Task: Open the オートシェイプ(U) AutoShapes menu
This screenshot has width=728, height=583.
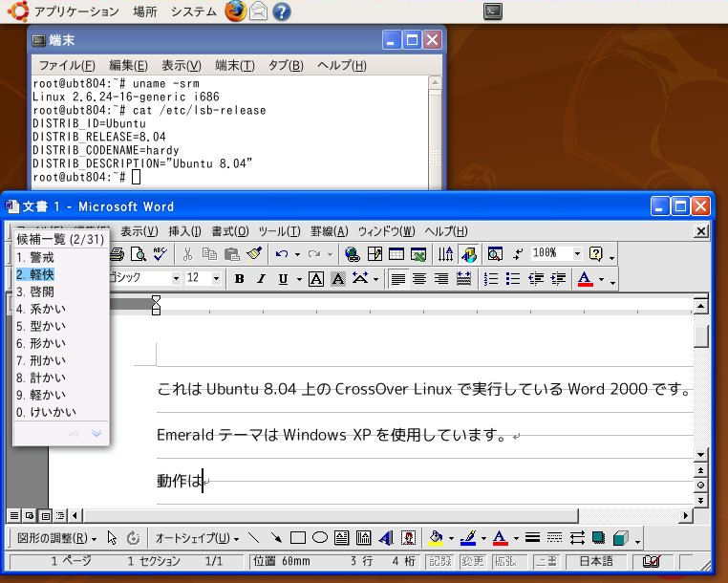Action: coord(197,538)
